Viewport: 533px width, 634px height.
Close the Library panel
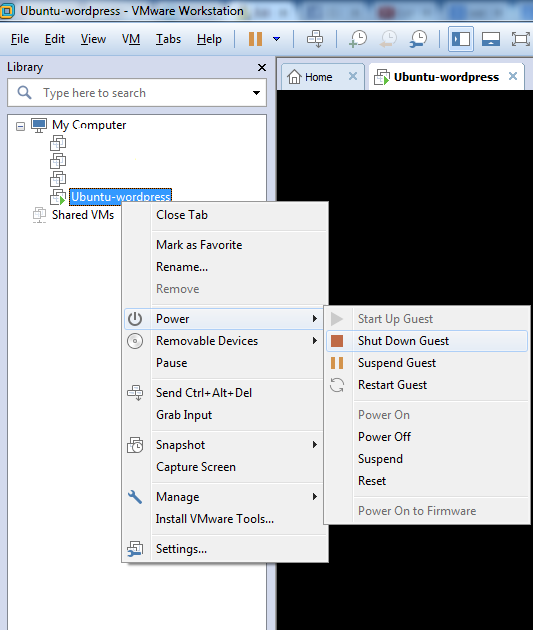(262, 68)
